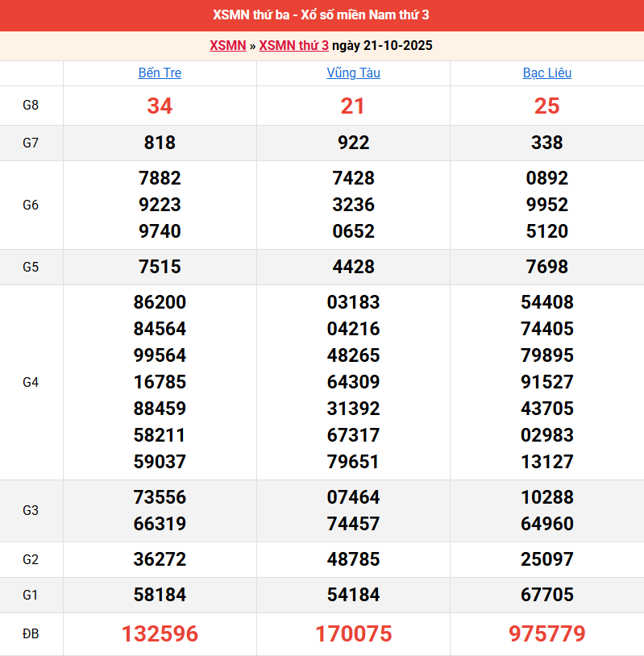The image size is (644, 656).
Task: Select the G4 row label
Action: [x=31, y=382]
